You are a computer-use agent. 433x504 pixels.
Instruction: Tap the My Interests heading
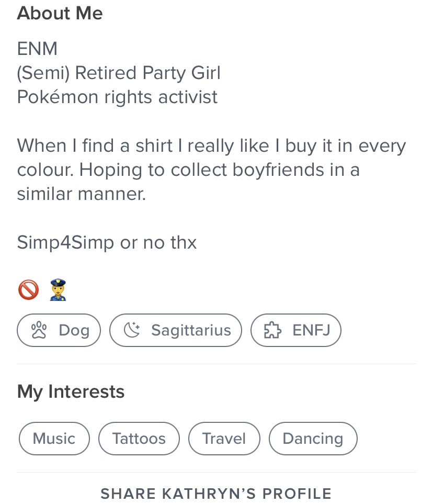click(71, 392)
